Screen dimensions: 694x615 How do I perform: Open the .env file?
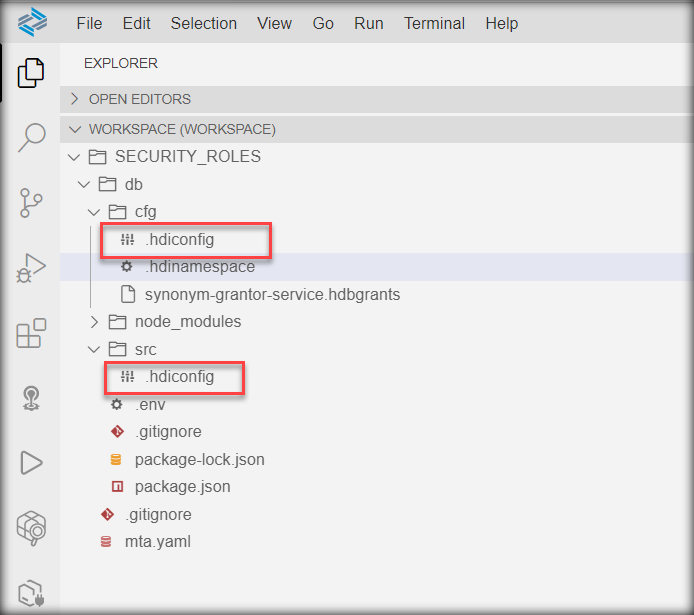[150, 404]
